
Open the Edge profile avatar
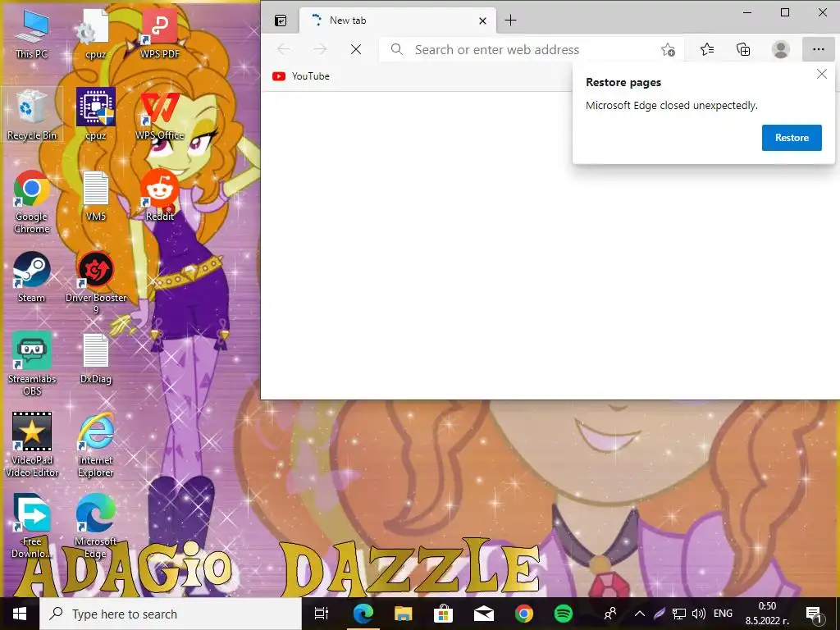(781, 50)
